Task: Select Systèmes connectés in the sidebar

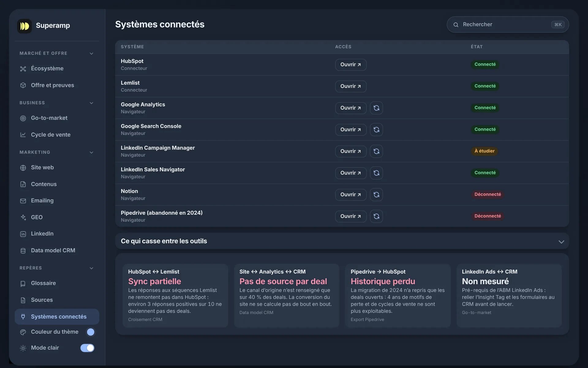Action: point(57,316)
